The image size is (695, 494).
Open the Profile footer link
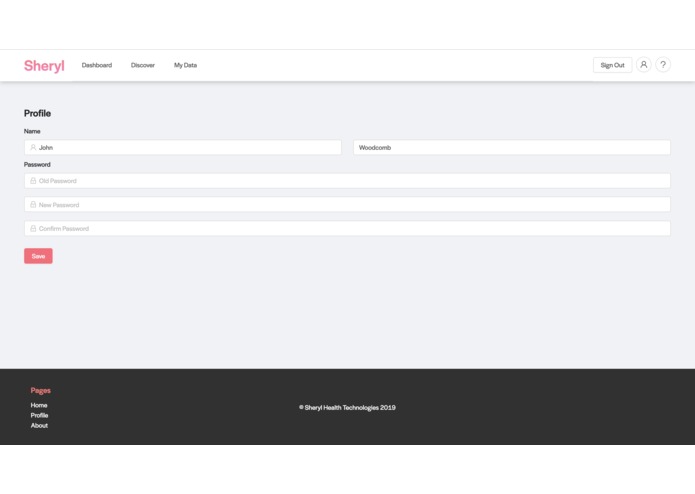pyautogui.click(x=39, y=415)
